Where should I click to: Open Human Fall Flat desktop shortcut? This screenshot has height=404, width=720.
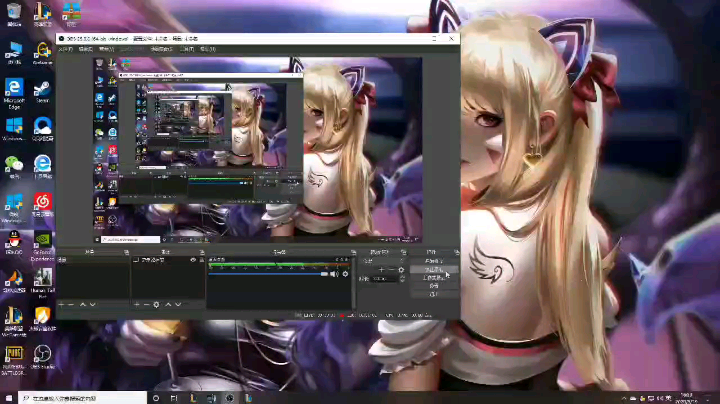(42, 284)
